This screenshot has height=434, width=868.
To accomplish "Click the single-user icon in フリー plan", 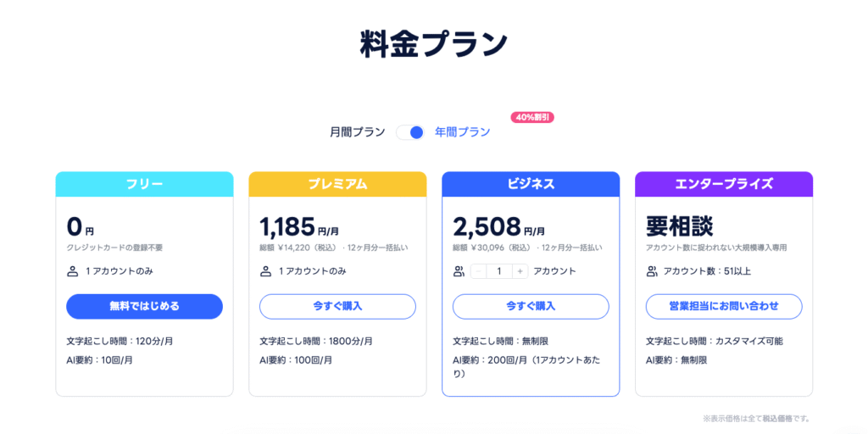I will pyautogui.click(x=72, y=271).
